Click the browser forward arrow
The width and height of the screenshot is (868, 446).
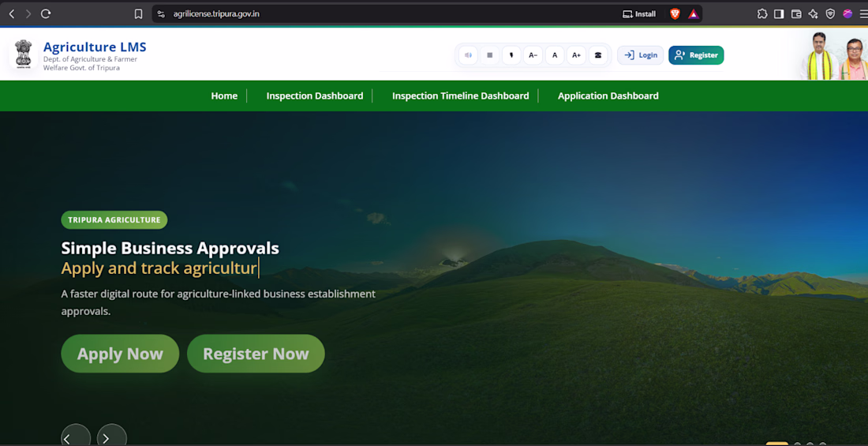point(28,14)
